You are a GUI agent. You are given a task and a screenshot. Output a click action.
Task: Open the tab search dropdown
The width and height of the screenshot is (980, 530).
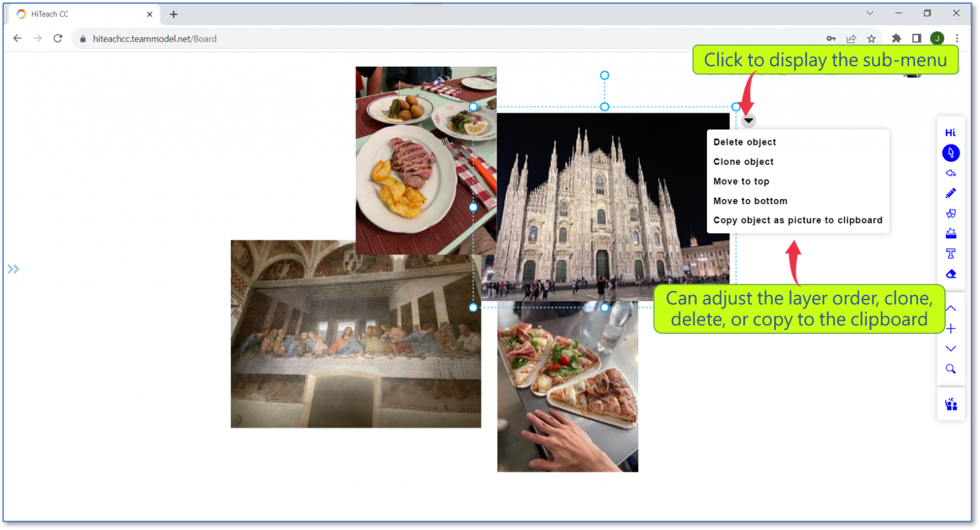tap(870, 13)
